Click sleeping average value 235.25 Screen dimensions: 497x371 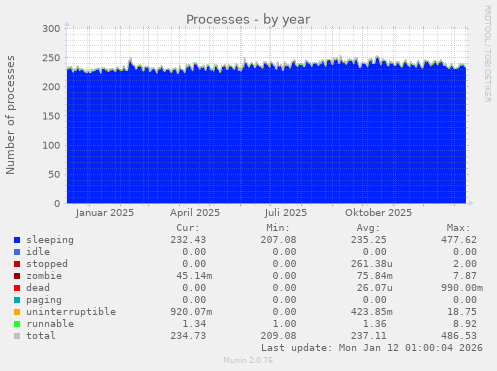tap(369, 240)
